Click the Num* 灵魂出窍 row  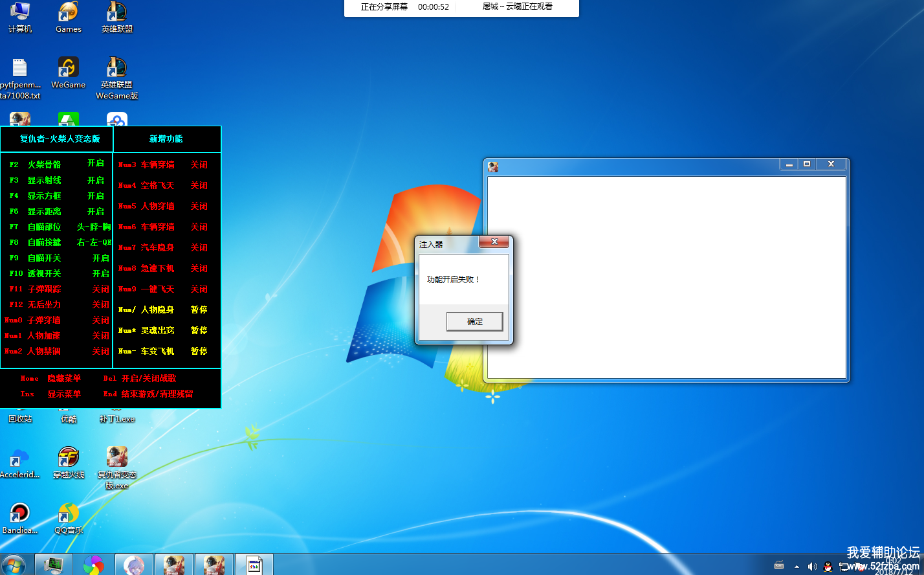point(163,330)
